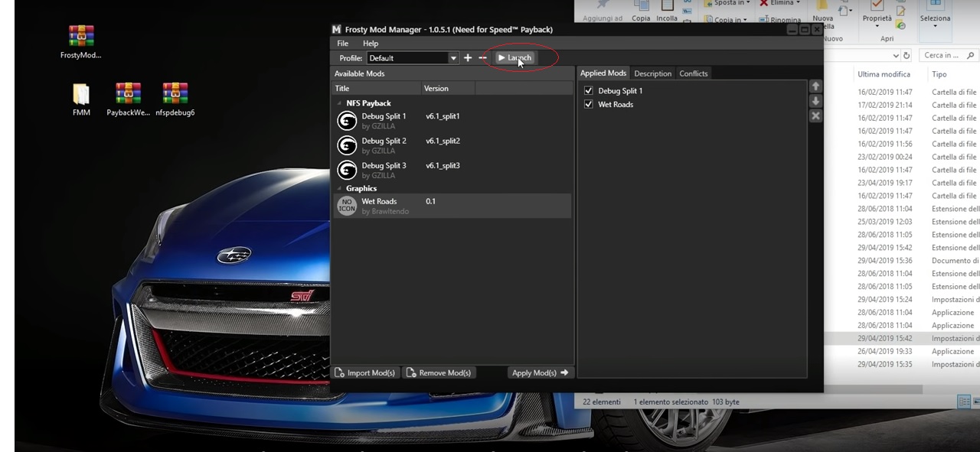The image size is (980, 452).
Task: Click the Apply Mod(s) button
Action: [x=540, y=372]
